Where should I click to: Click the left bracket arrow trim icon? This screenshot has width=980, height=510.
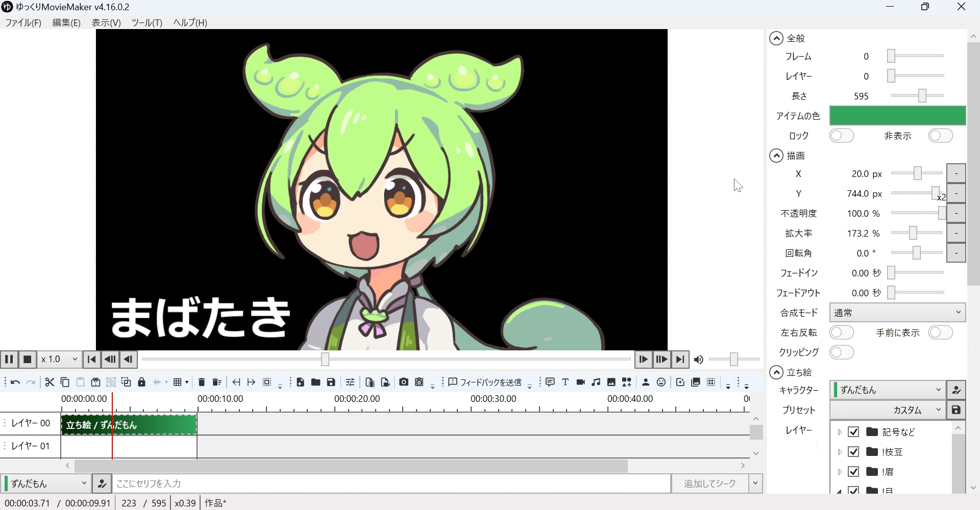point(236,382)
